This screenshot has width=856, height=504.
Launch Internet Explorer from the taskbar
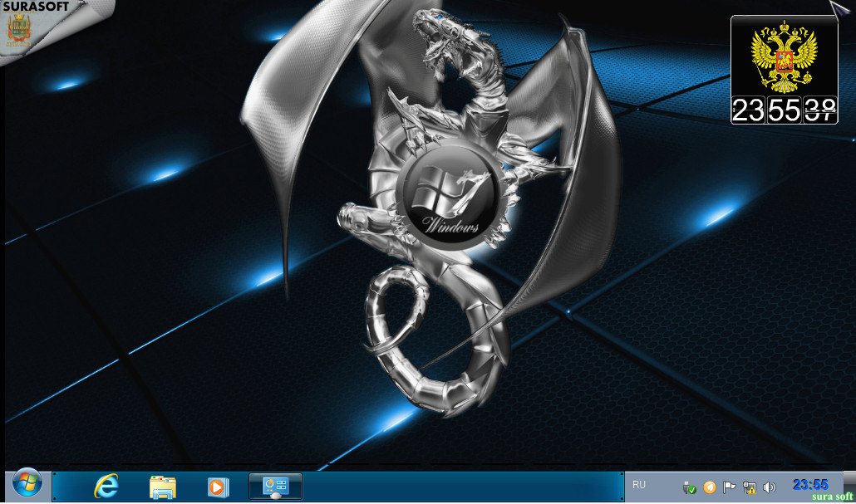tap(106, 487)
